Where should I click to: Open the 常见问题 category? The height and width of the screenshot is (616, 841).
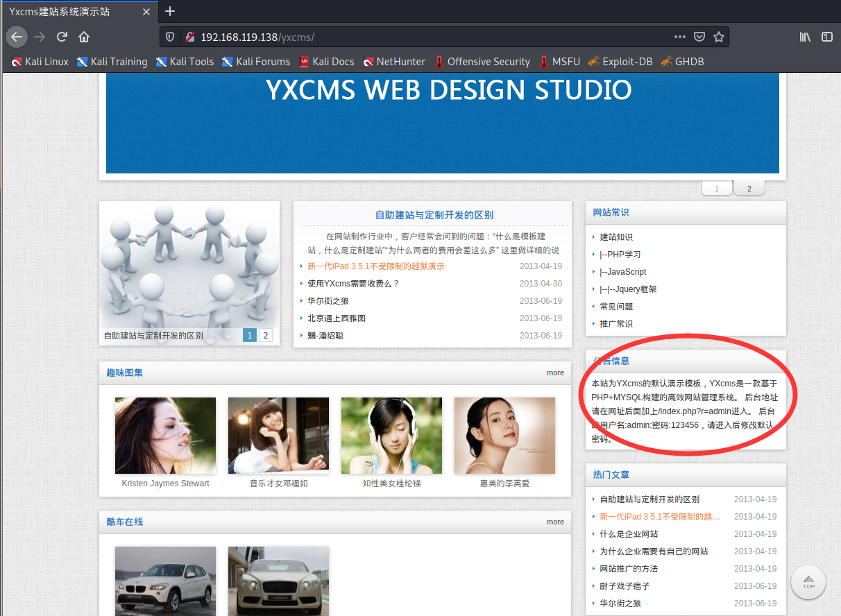616,307
